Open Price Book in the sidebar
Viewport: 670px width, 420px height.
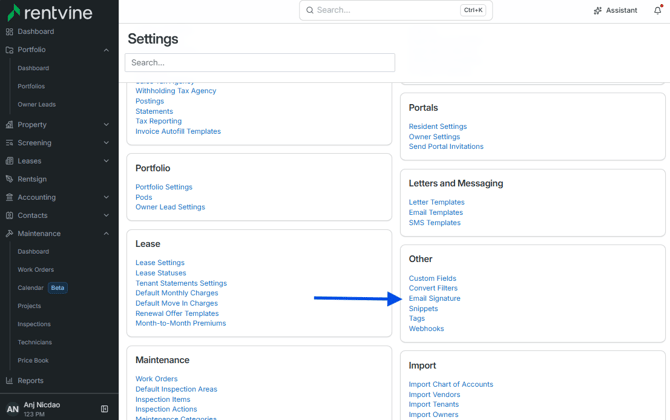click(x=33, y=361)
